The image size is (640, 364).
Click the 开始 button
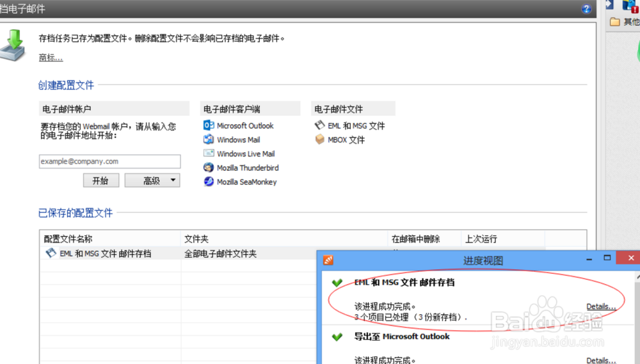point(101,180)
